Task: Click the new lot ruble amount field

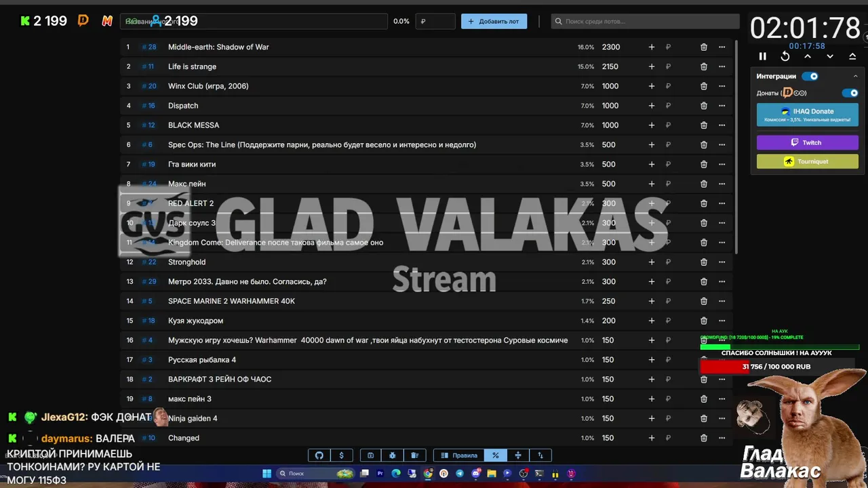Action: [x=435, y=21]
